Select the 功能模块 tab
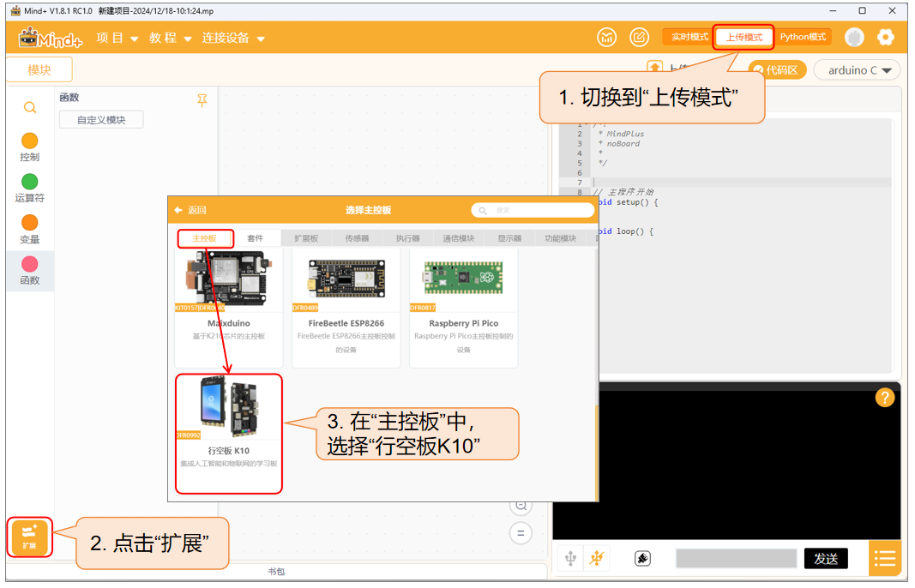 point(560,238)
